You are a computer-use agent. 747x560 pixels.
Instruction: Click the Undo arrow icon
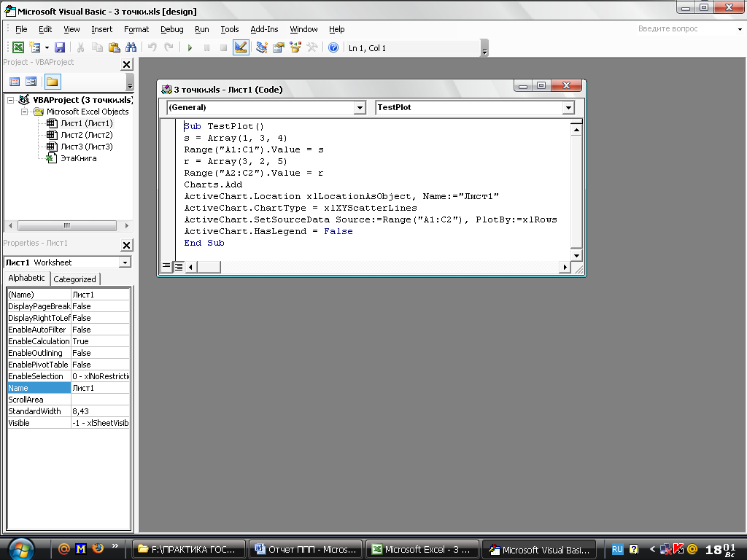click(152, 47)
